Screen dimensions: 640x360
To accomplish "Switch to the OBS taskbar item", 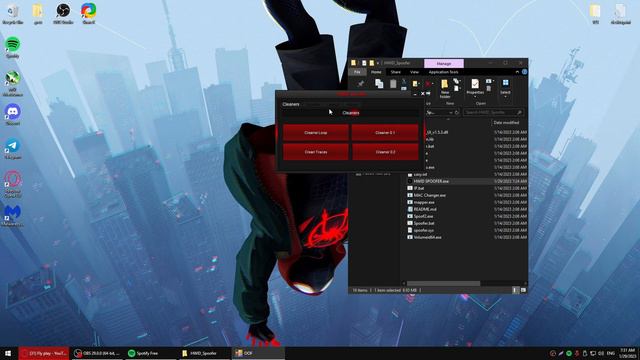I will coord(97,353).
